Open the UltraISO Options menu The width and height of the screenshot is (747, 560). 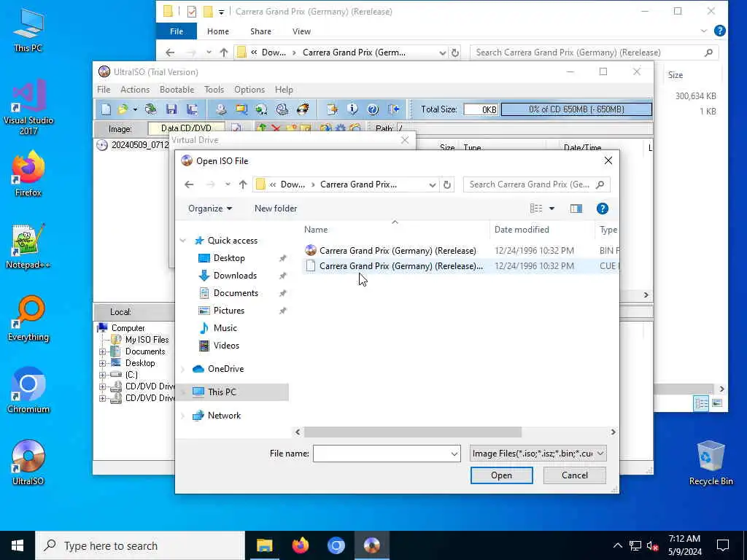[x=249, y=90]
